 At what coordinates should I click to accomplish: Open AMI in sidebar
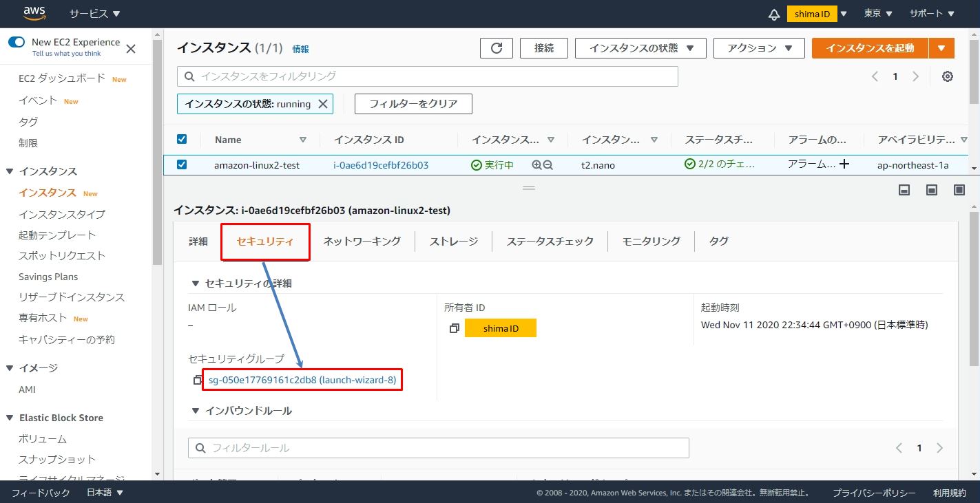27,389
